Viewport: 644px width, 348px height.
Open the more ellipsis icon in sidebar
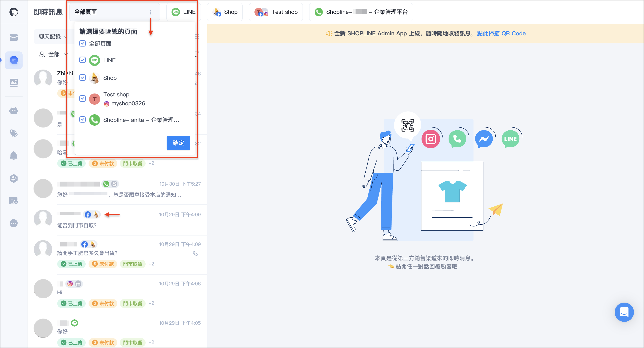click(x=13, y=223)
